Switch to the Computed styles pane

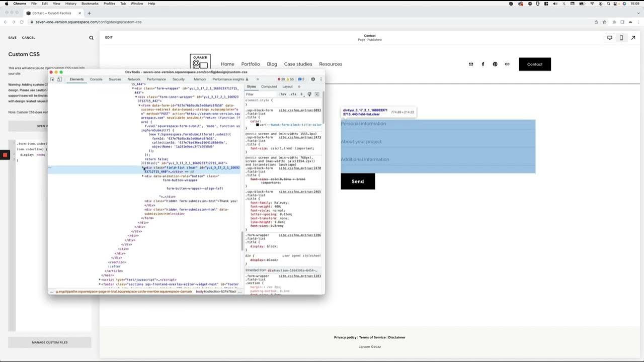(x=269, y=86)
